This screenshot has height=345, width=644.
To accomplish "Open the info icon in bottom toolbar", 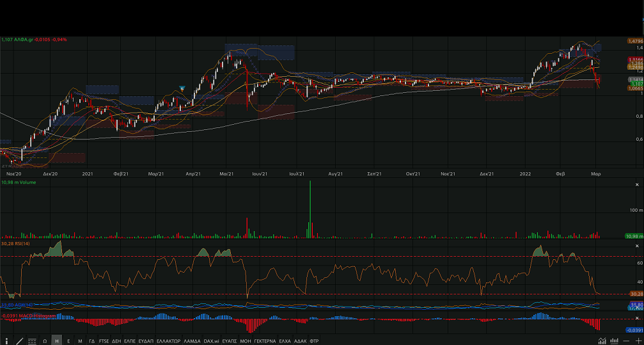I will tap(7, 341).
